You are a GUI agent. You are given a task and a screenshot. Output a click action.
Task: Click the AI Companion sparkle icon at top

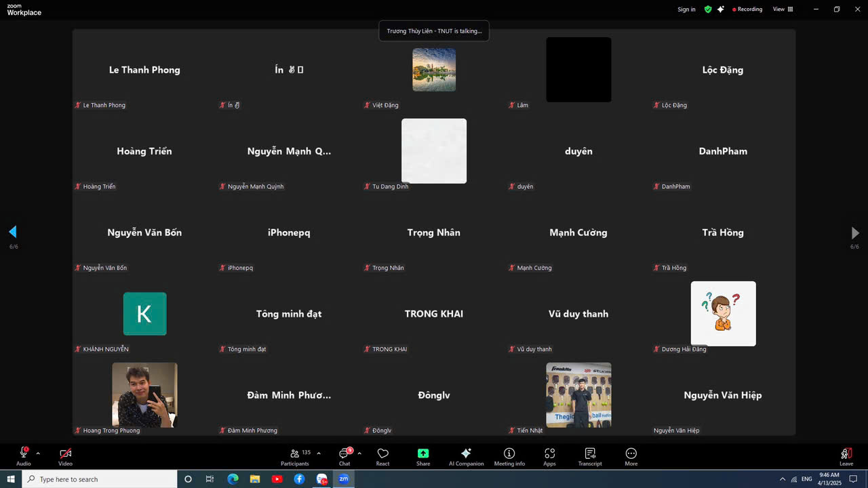(x=720, y=9)
